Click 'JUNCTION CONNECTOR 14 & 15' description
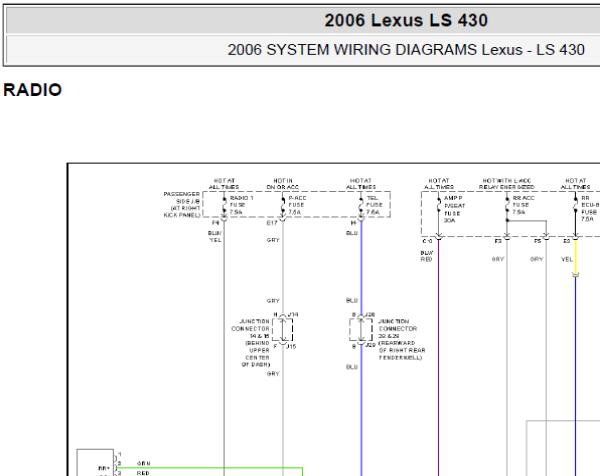This screenshot has width=600, height=476. coord(251,343)
